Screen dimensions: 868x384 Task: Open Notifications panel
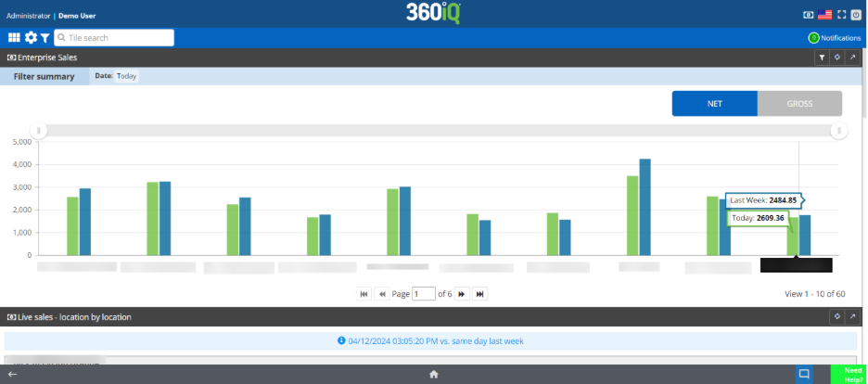pos(835,38)
